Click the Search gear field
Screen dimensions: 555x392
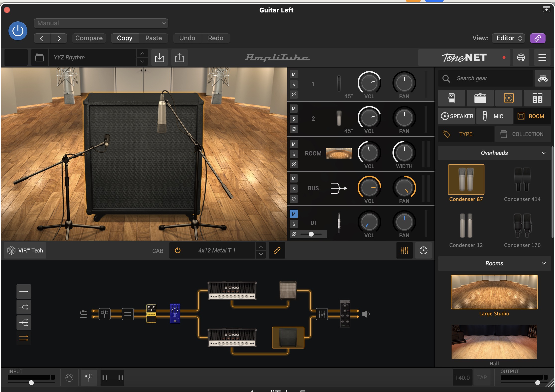pos(486,78)
